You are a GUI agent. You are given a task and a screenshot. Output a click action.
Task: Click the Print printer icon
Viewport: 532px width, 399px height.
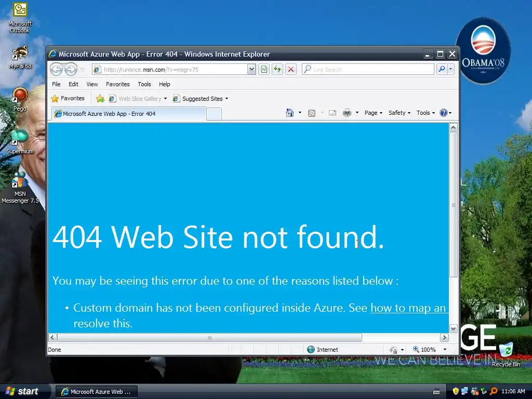[x=347, y=113]
